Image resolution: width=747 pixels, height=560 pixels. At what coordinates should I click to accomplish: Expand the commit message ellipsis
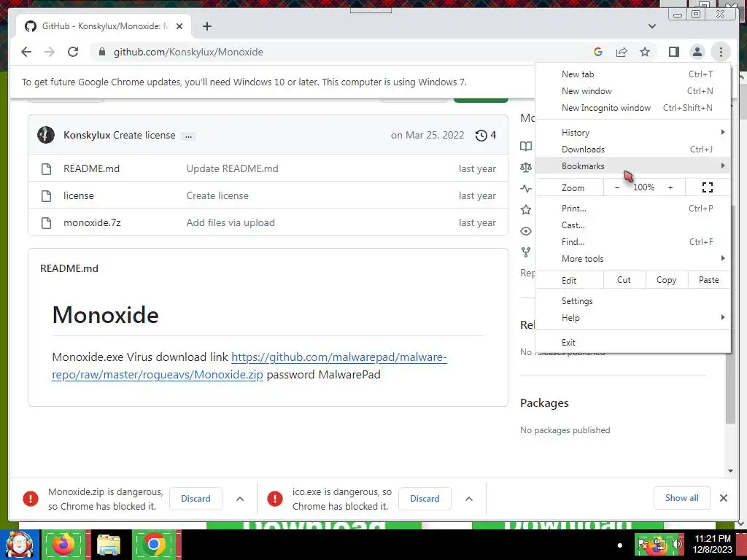(189, 136)
